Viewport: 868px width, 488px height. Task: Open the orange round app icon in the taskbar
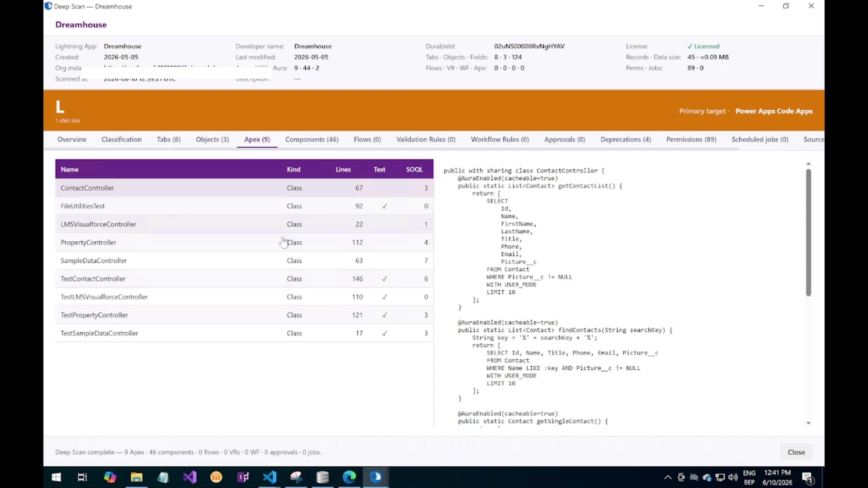(217, 477)
